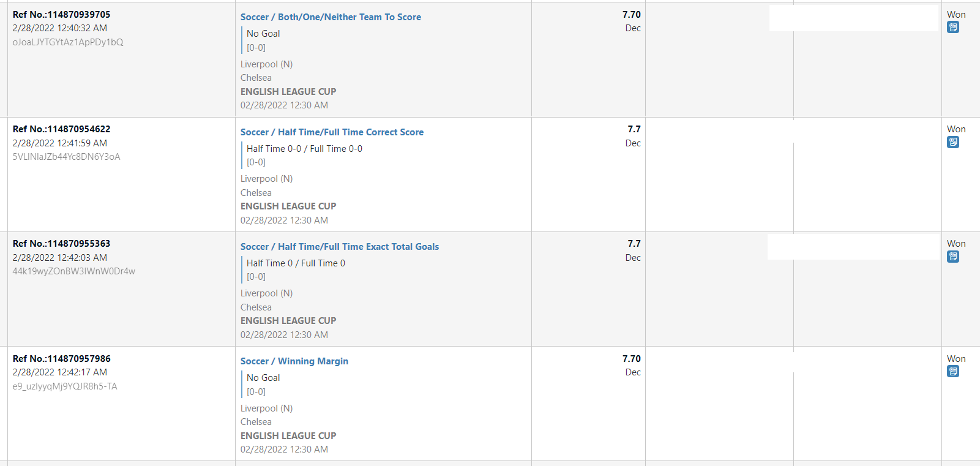Click transaction code 5VLlNIaJZb44Yc8DN6Y3oA
980x466 pixels.
(67, 157)
